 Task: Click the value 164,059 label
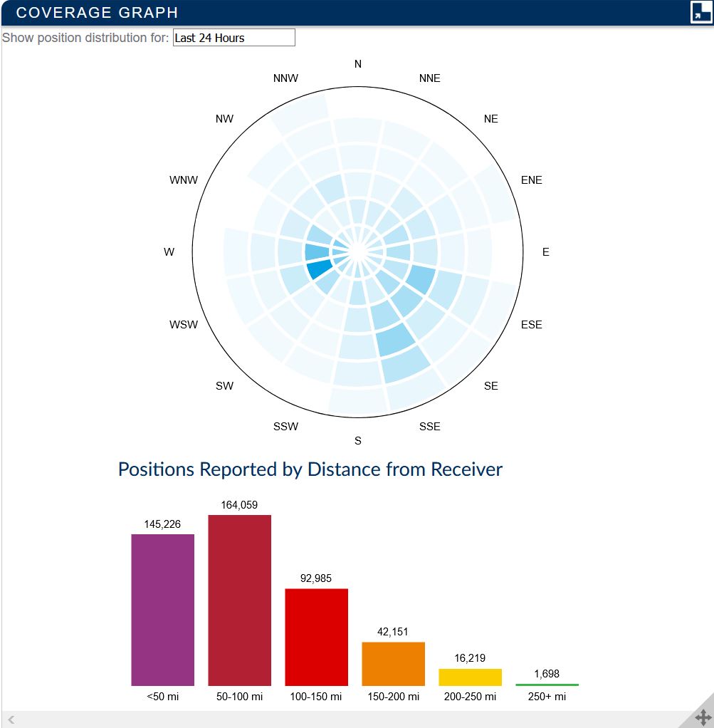(x=239, y=504)
